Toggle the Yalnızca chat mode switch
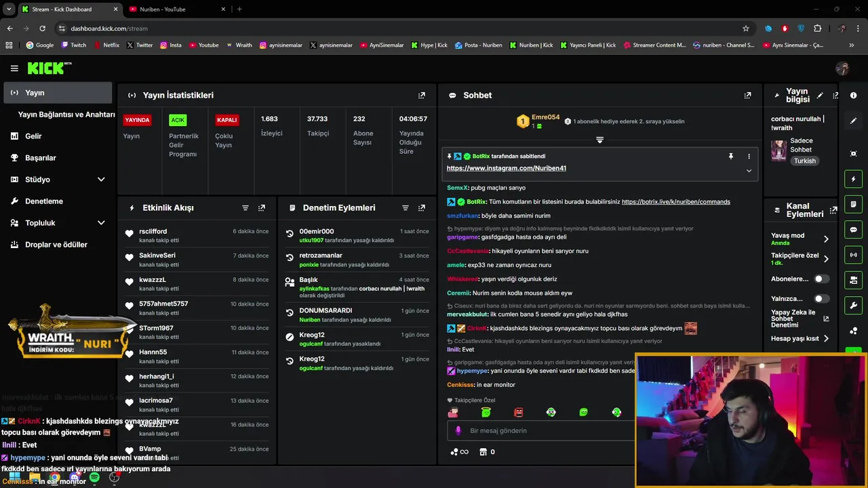 point(821,298)
